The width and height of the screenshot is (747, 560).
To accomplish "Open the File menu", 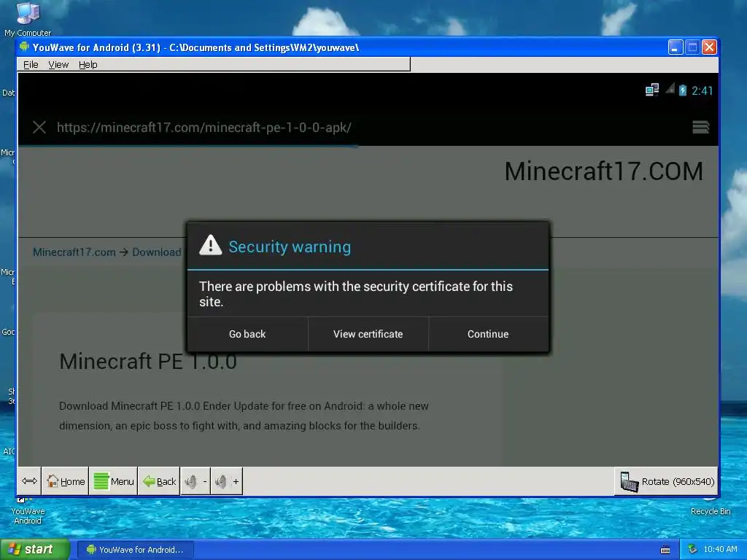I will pyautogui.click(x=31, y=64).
